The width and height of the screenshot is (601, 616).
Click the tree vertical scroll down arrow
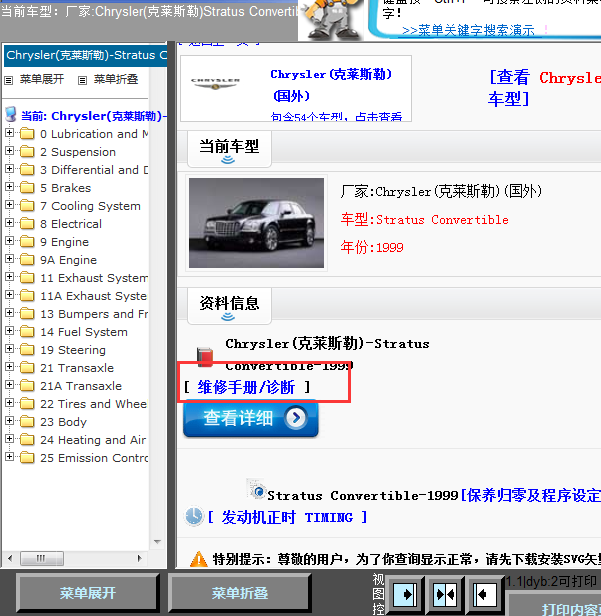point(157,542)
